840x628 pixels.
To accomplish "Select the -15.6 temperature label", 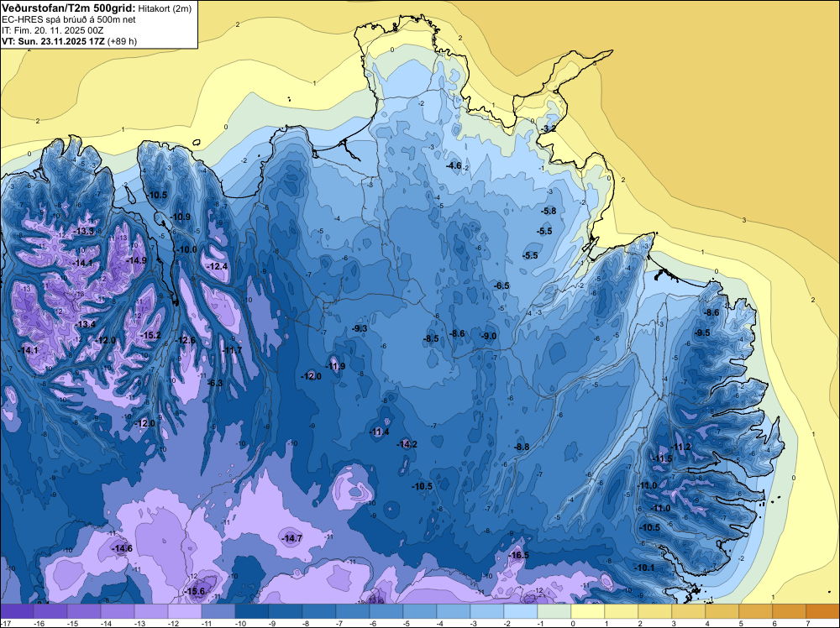I will coord(195,591).
